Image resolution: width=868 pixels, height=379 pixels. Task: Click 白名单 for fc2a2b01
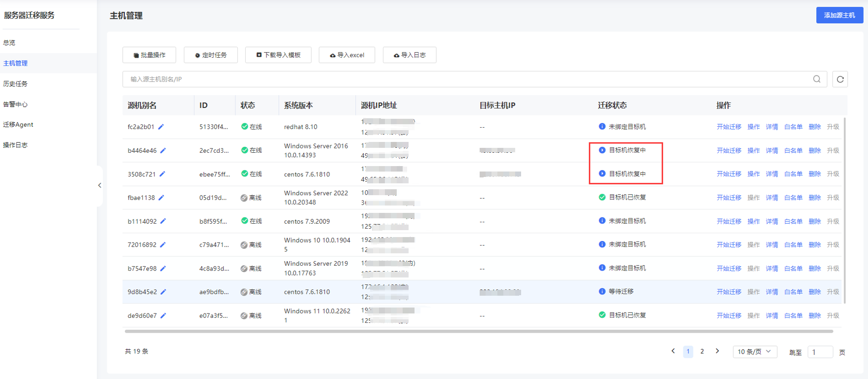pyautogui.click(x=793, y=127)
